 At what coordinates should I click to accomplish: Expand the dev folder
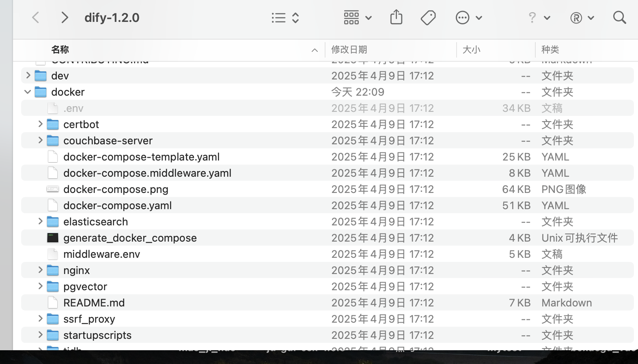pyautogui.click(x=28, y=75)
